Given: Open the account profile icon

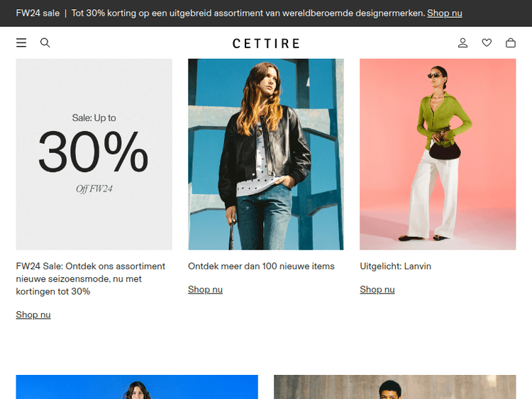Looking at the screenshot, I should click(x=462, y=43).
